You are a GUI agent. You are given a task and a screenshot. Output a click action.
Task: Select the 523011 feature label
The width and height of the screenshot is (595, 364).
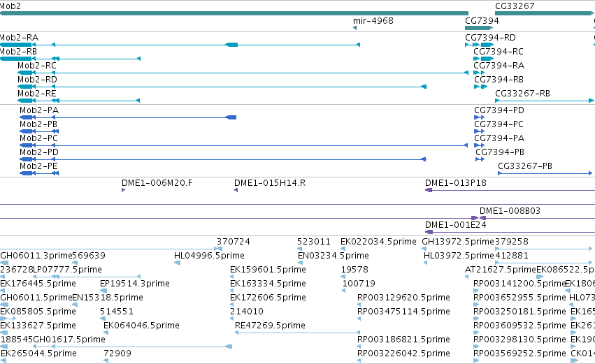tap(314, 242)
